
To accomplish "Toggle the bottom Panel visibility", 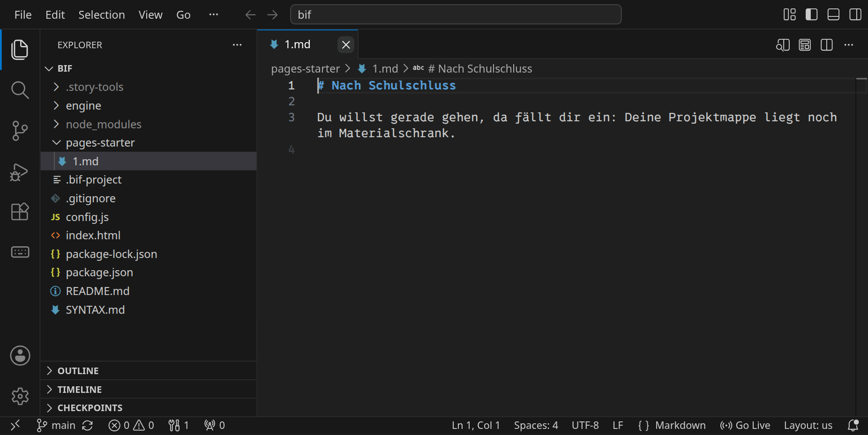I will [833, 15].
